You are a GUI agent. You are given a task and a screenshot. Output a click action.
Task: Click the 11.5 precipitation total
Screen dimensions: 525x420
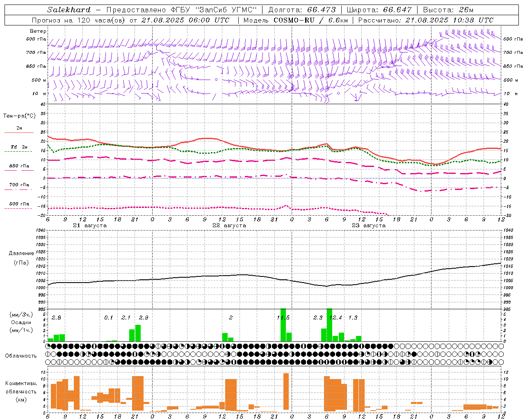point(283,317)
